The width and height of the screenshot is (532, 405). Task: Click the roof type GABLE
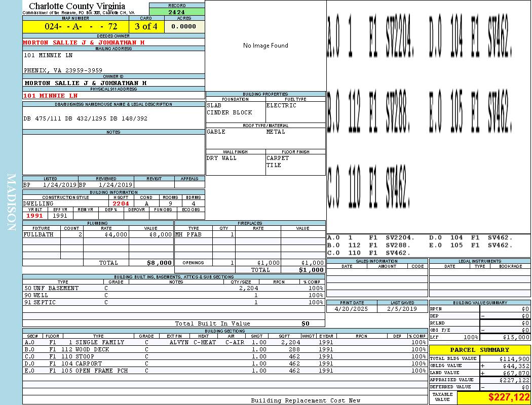tap(216, 132)
